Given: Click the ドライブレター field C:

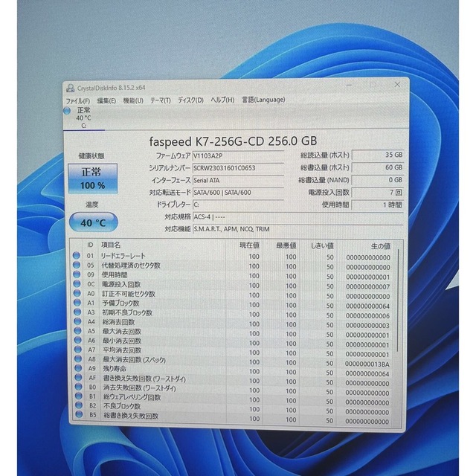Looking at the screenshot, I should (x=238, y=205).
